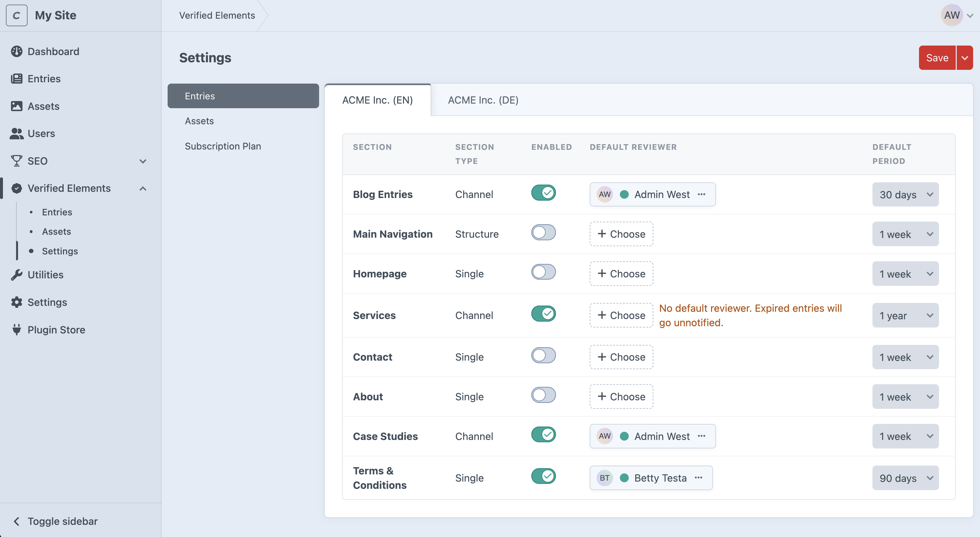Collapse the Verified Elements submenu chevron
The height and width of the screenshot is (537, 980).
pos(143,188)
